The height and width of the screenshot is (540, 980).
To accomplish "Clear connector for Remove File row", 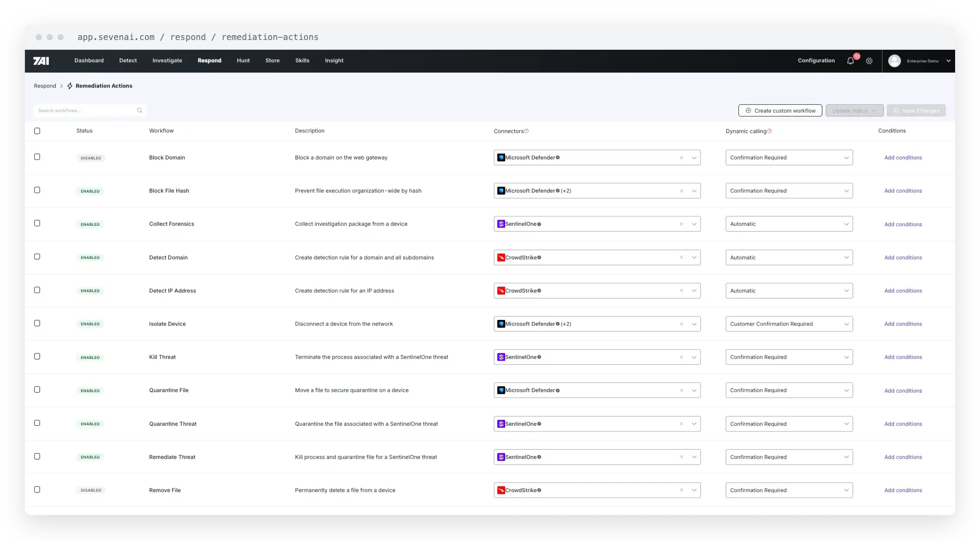I will (x=681, y=490).
